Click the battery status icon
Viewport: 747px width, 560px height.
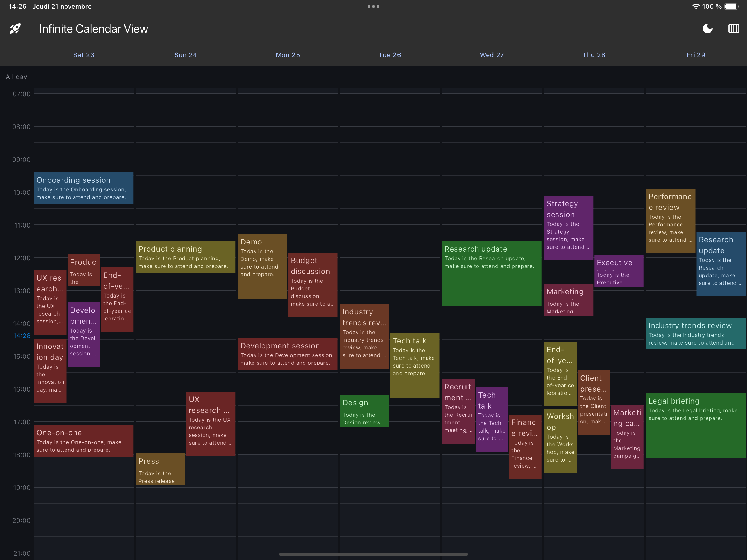tap(731, 6)
